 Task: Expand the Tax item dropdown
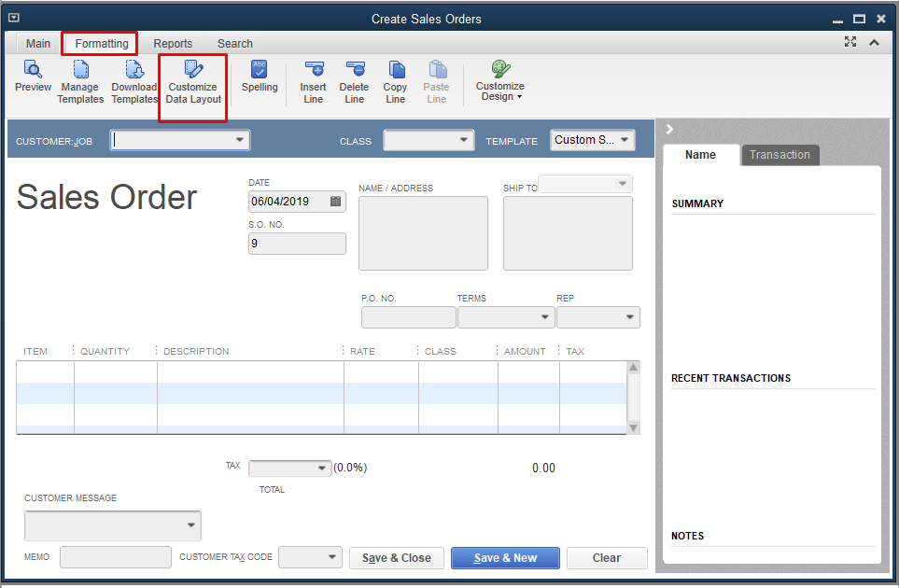pos(322,469)
